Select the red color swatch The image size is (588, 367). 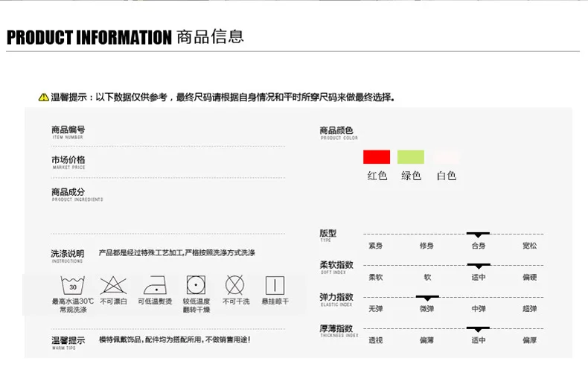coord(377,156)
